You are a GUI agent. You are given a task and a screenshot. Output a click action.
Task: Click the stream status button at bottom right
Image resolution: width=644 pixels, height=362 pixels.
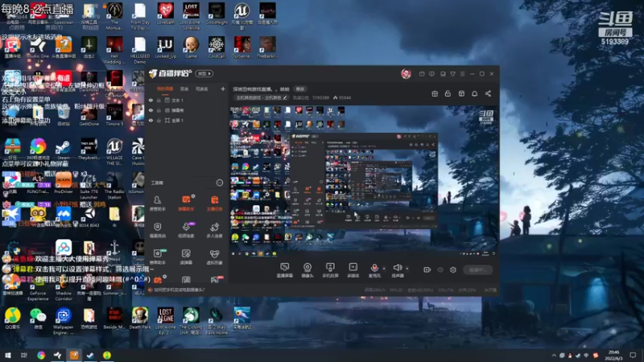click(477, 269)
